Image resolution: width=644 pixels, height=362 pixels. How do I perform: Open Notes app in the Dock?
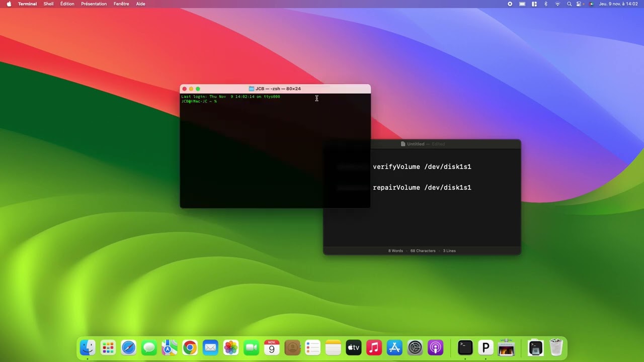tap(333, 347)
